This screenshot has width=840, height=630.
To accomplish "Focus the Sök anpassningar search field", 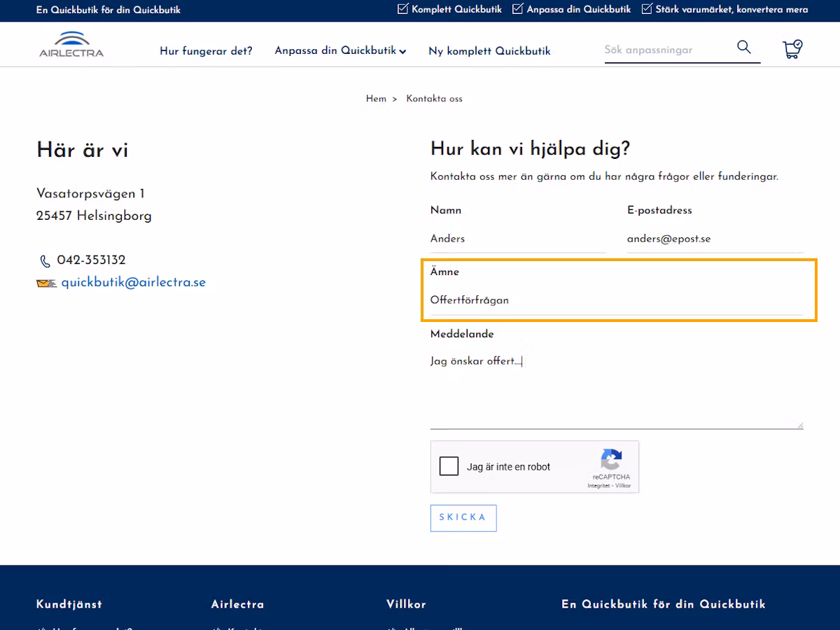I will [668, 50].
